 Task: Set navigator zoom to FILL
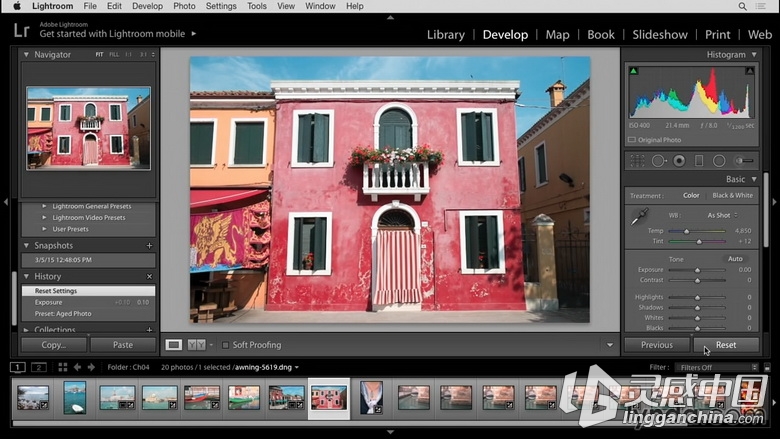coord(114,54)
